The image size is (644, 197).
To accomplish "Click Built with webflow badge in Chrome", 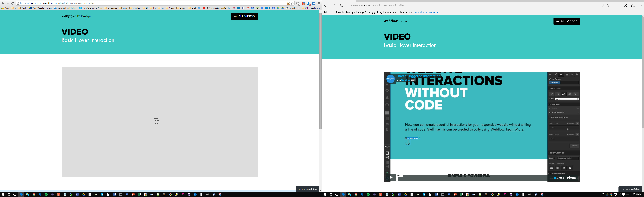I will click(307, 189).
